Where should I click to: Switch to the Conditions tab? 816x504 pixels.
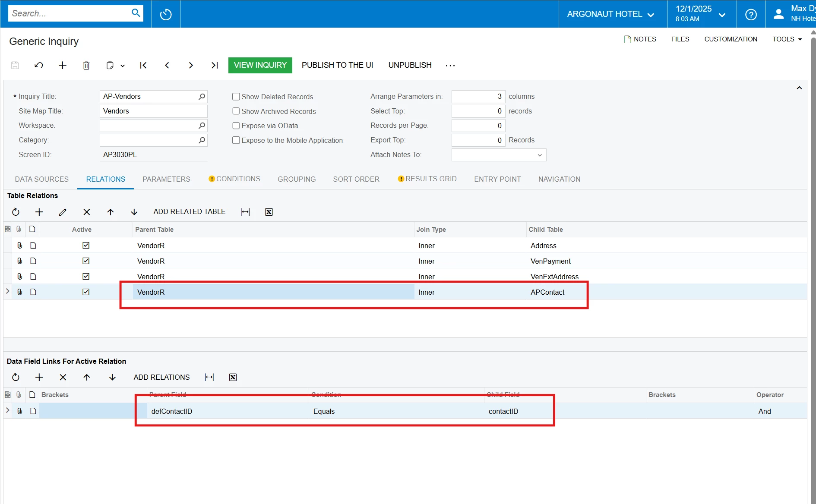click(x=234, y=179)
